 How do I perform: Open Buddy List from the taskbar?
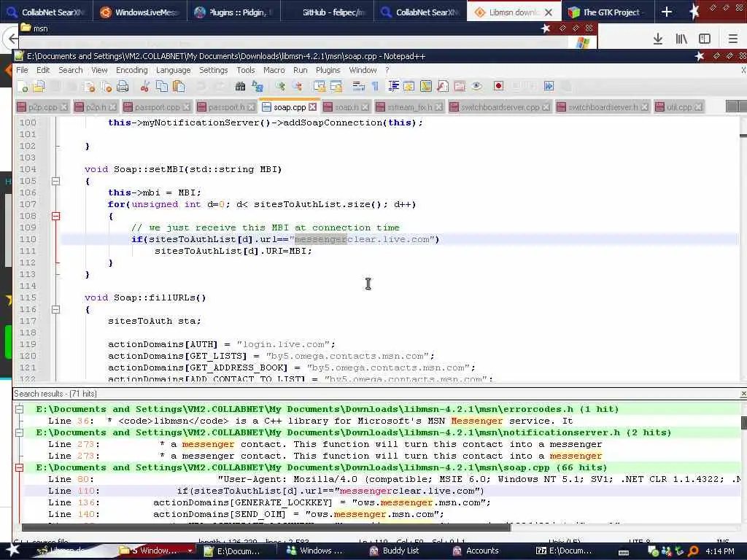coord(394,551)
